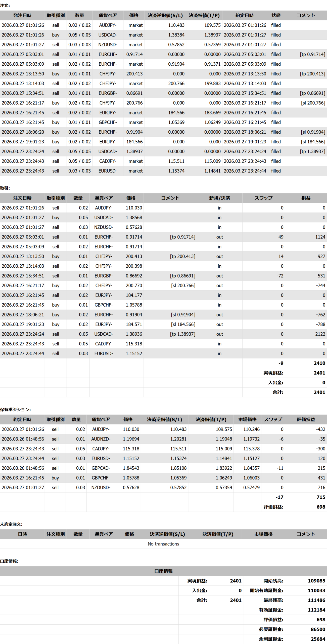Screen dimensions: 327x644
Task: Click the 発注日時 column header
Action: (x=22, y=15)
